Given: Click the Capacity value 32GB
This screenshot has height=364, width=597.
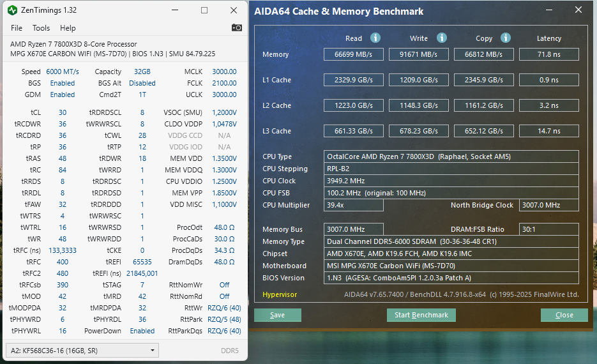Looking at the screenshot, I should coord(142,72).
